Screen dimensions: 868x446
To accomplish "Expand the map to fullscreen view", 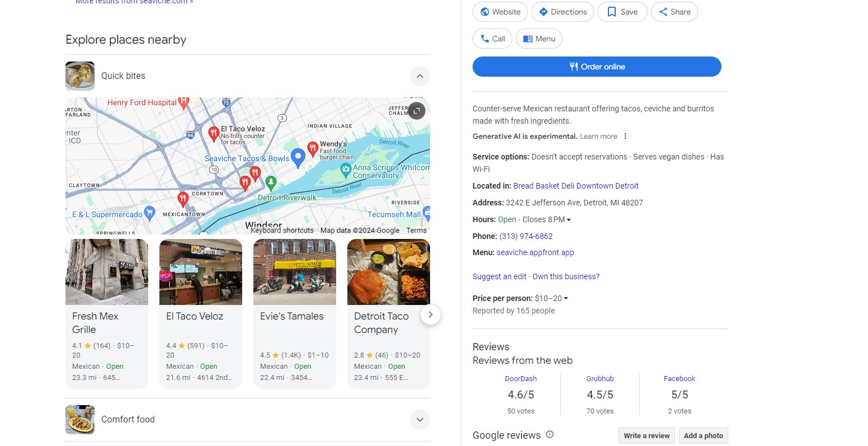I will tap(416, 111).
